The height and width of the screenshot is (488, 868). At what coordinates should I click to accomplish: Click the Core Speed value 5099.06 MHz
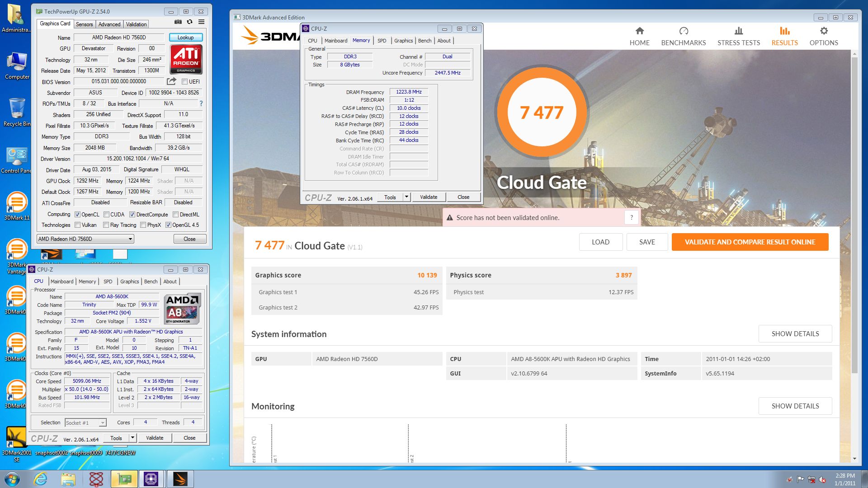tap(87, 381)
